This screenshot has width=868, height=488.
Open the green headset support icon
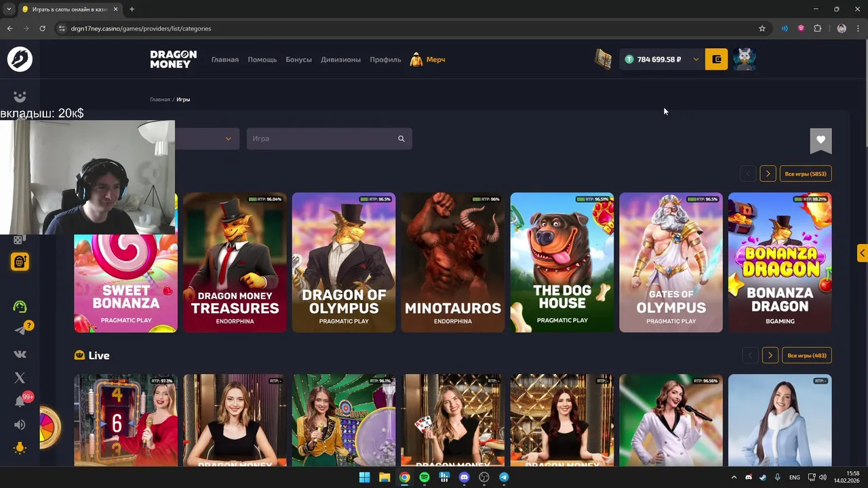point(20,306)
